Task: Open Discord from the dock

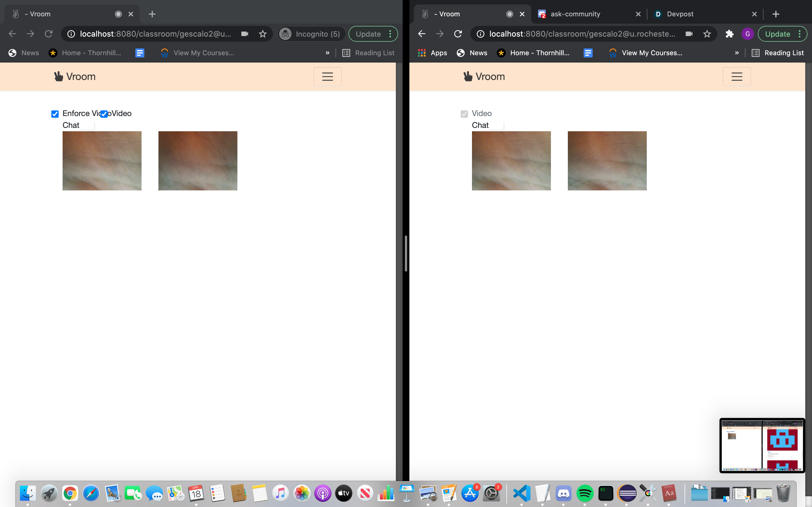Action: [x=563, y=493]
